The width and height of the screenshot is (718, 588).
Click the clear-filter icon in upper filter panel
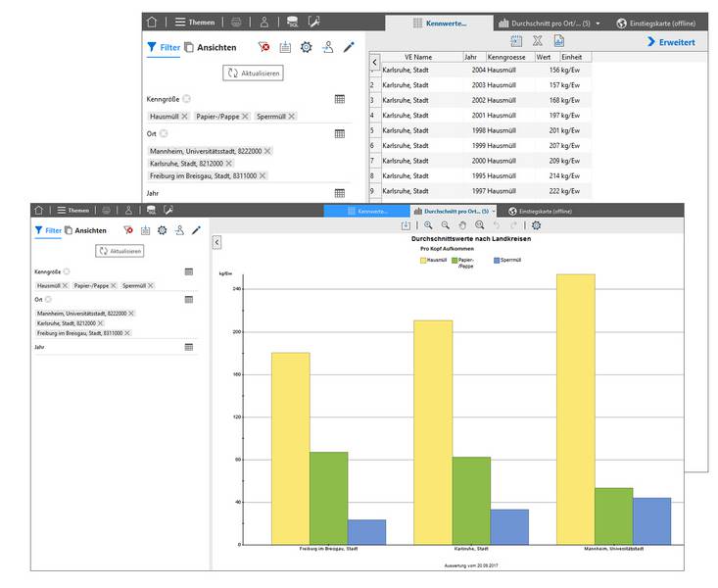[x=264, y=47]
